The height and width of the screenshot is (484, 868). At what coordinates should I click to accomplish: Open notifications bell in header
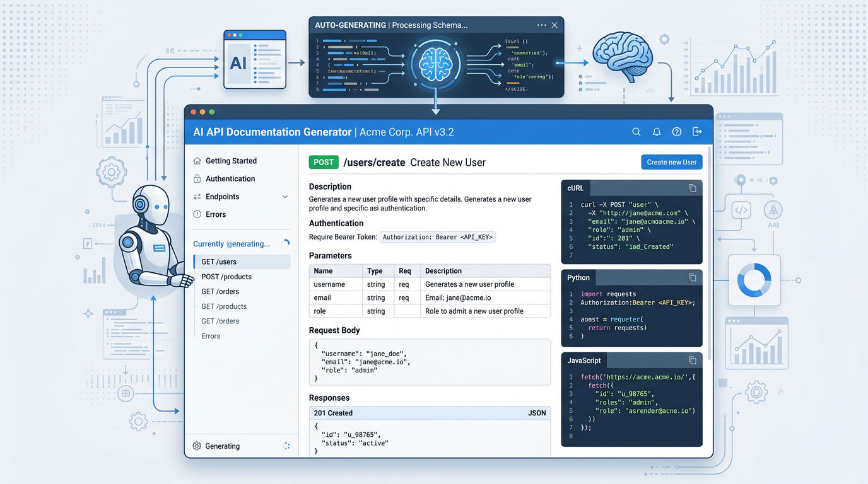[x=657, y=132]
